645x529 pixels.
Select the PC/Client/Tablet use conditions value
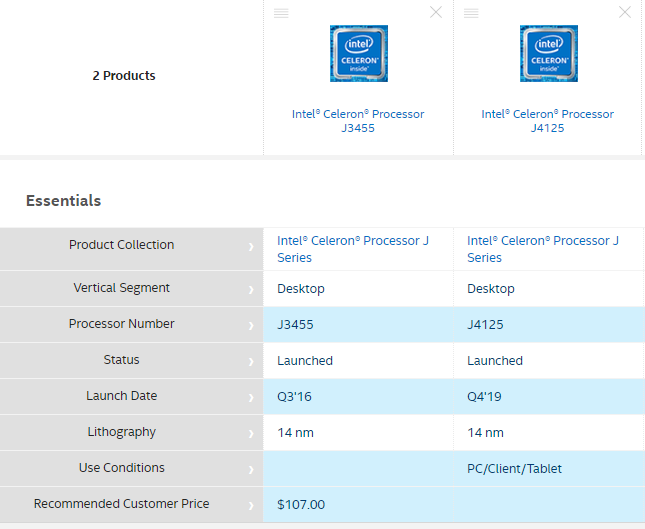[514, 469]
